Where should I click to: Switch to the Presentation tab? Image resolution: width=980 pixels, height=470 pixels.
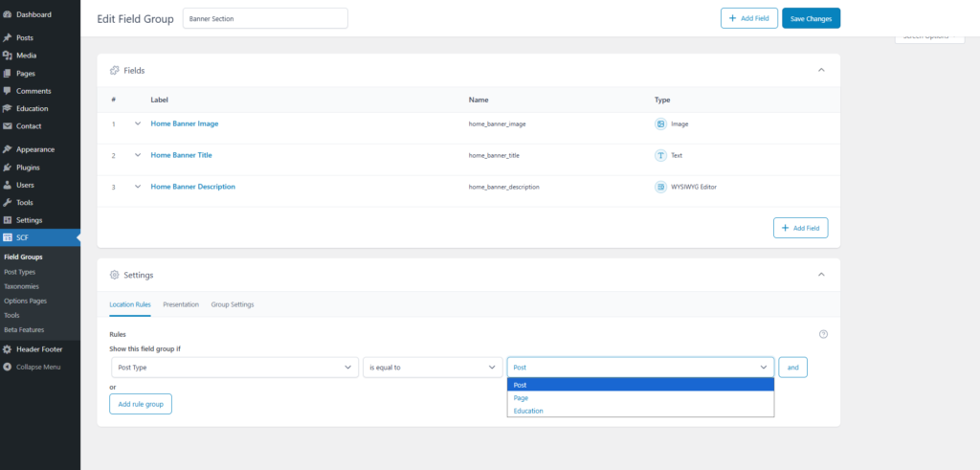tap(181, 304)
